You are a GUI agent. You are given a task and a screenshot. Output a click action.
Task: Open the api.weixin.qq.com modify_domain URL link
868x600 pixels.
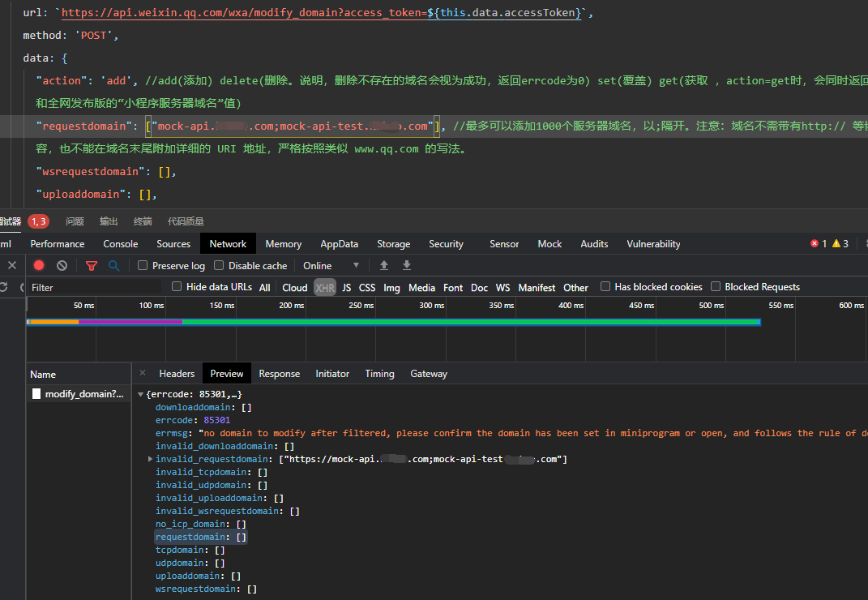[x=321, y=13]
